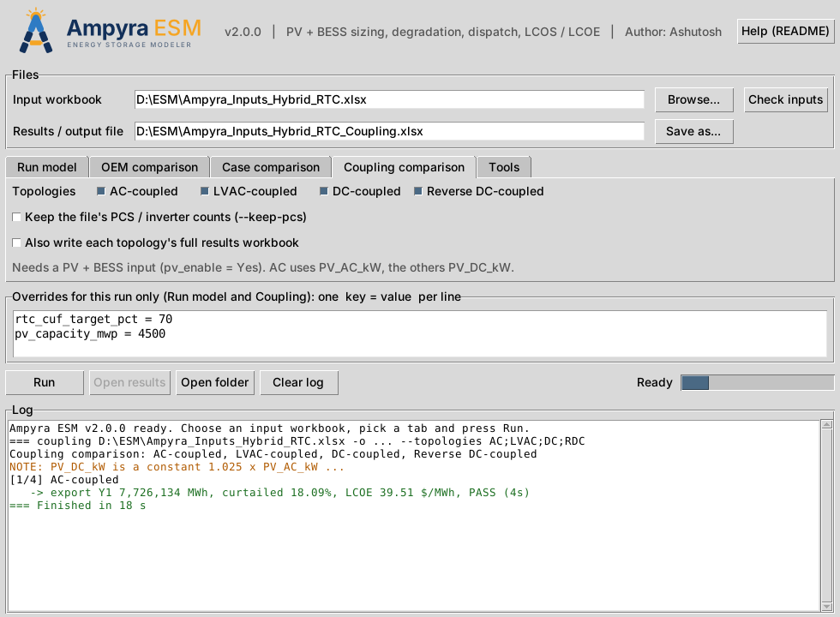Click Open folder
The height and width of the screenshot is (617, 840).
coord(215,382)
